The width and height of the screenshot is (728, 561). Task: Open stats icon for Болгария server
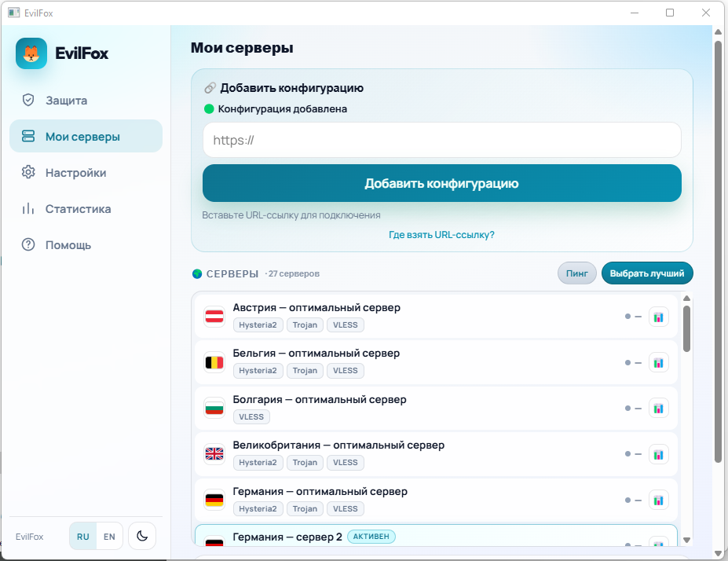658,409
